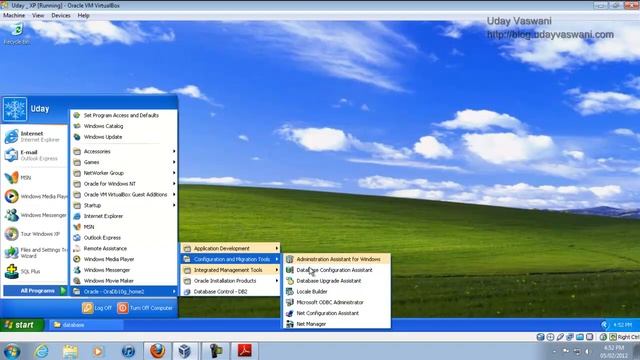Open Recycle Bin desktop icon

tap(17, 33)
